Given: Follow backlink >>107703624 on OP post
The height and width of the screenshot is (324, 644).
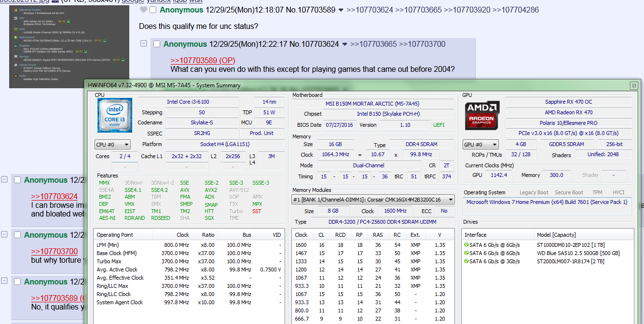Looking at the screenshot, I should coord(370,10).
